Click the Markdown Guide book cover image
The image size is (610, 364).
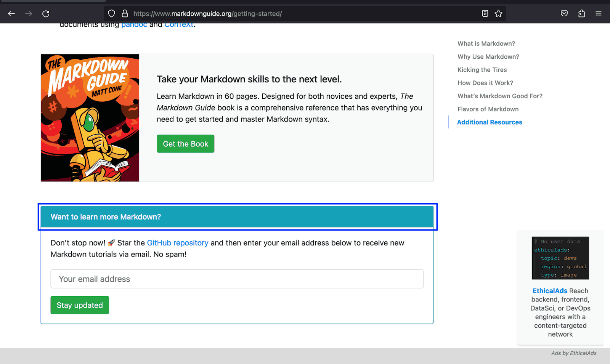coord(90,117)
